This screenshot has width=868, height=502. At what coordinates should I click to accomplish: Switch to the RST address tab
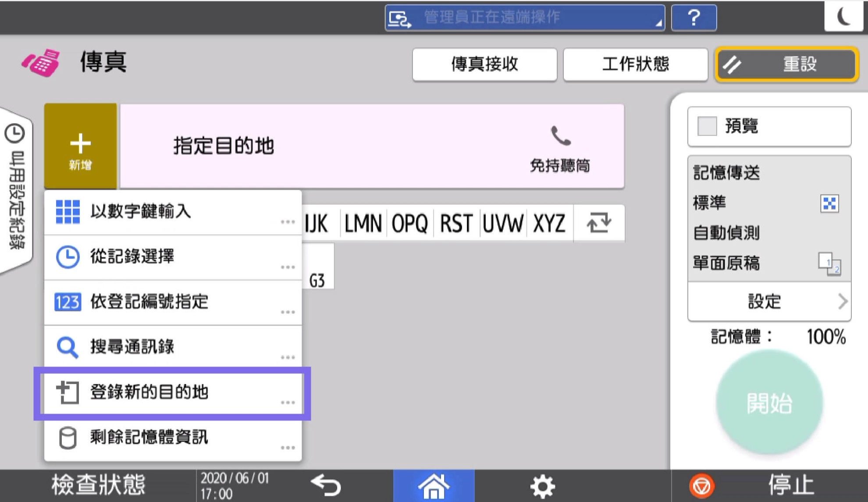point(456,223)
